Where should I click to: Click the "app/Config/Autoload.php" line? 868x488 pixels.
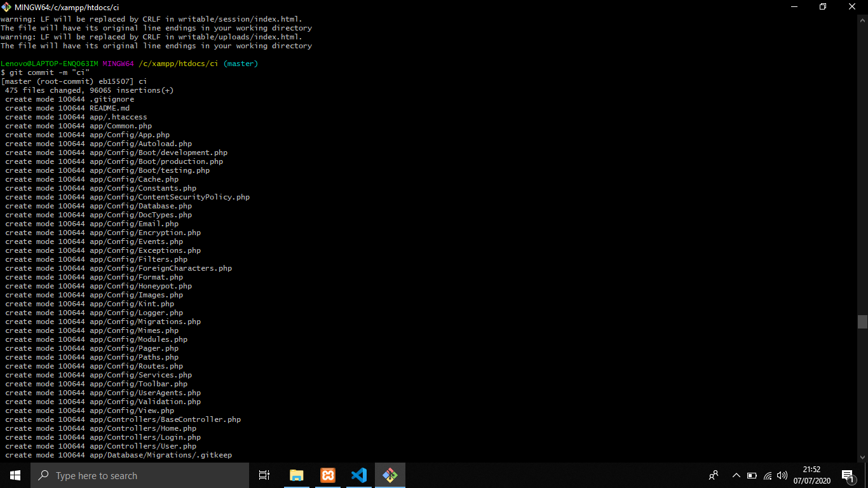click(x=98, y=144)
